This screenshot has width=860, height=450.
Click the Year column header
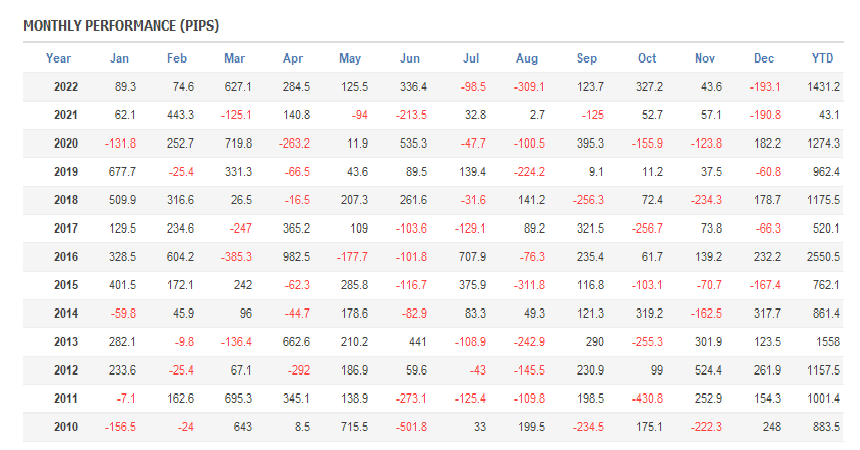click(x=59, y=59)
